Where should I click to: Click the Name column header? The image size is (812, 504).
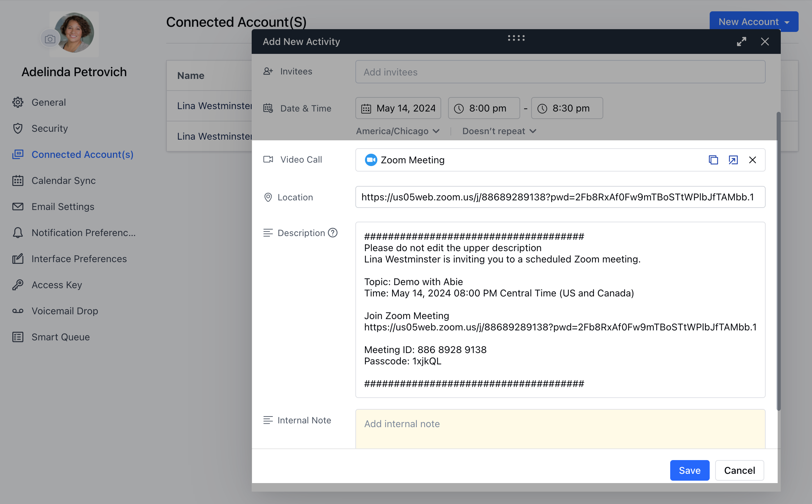[191, 75]
